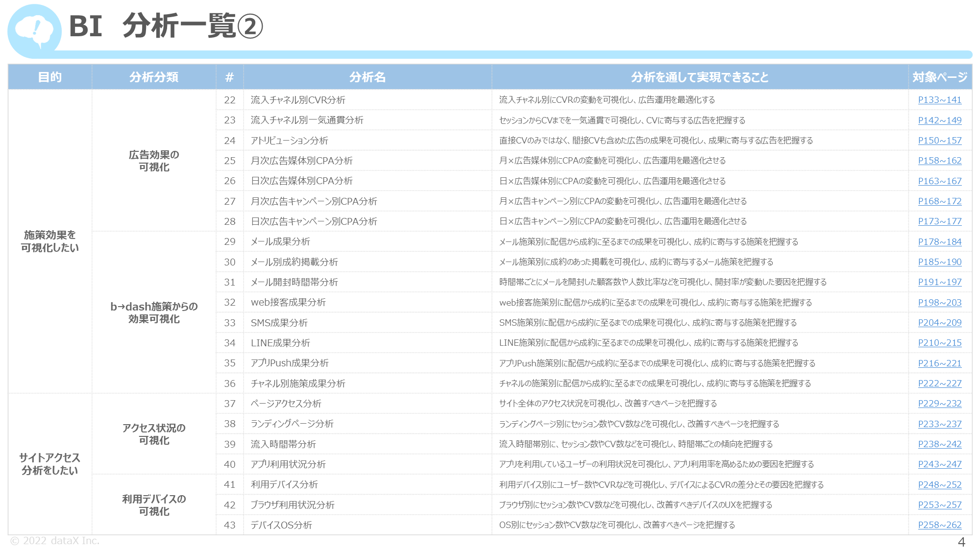Open page link P133~141
This screenshot has width=980, height=551.
tap(940, 100)
